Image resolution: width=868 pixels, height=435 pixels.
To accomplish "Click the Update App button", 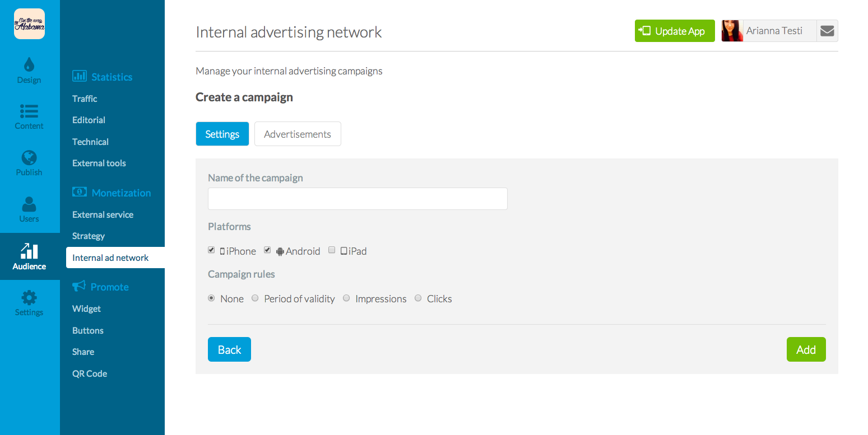I will click(x=675, y=31).
